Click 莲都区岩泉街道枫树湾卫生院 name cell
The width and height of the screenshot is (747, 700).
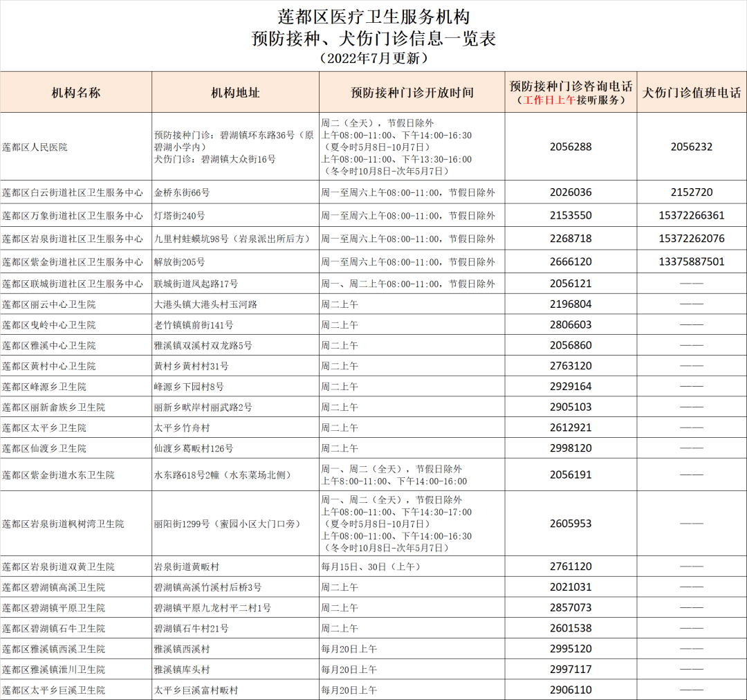click(63, 524)
